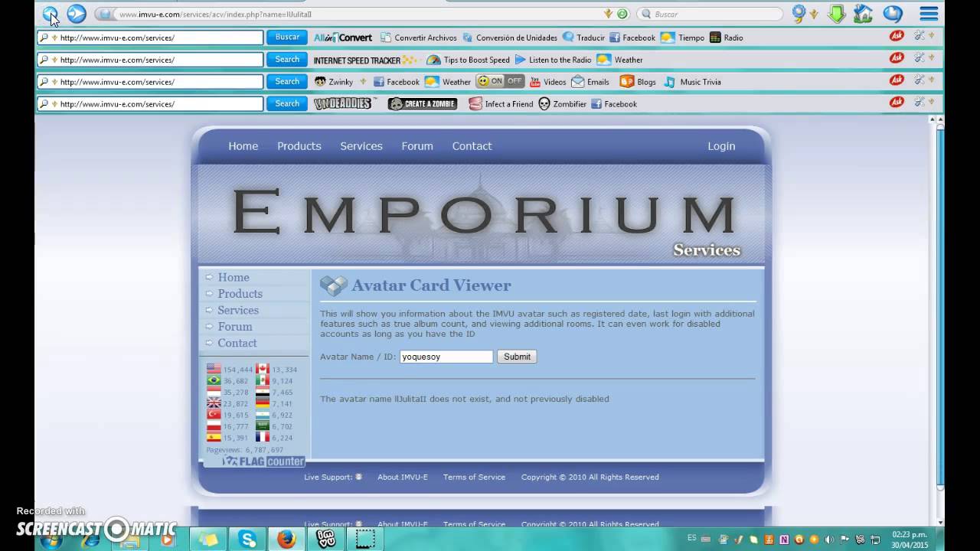Open the Flag Counter link

(263, 461)
